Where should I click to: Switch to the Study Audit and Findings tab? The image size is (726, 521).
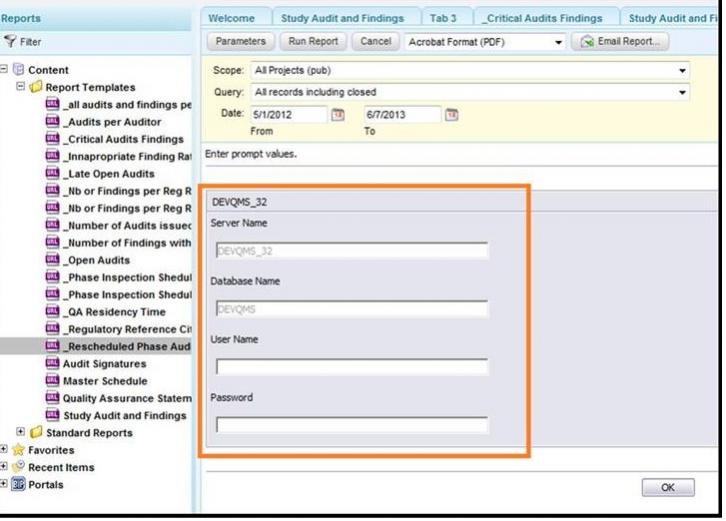(347, 18)
